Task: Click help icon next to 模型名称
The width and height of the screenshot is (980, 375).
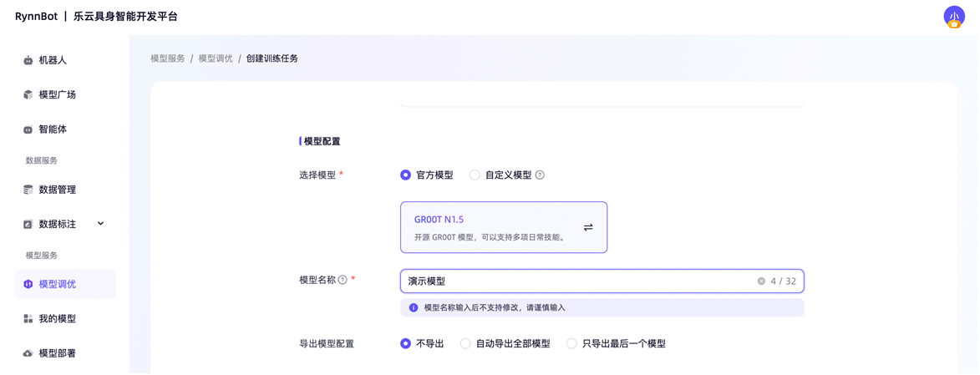Action: (343, 281)
